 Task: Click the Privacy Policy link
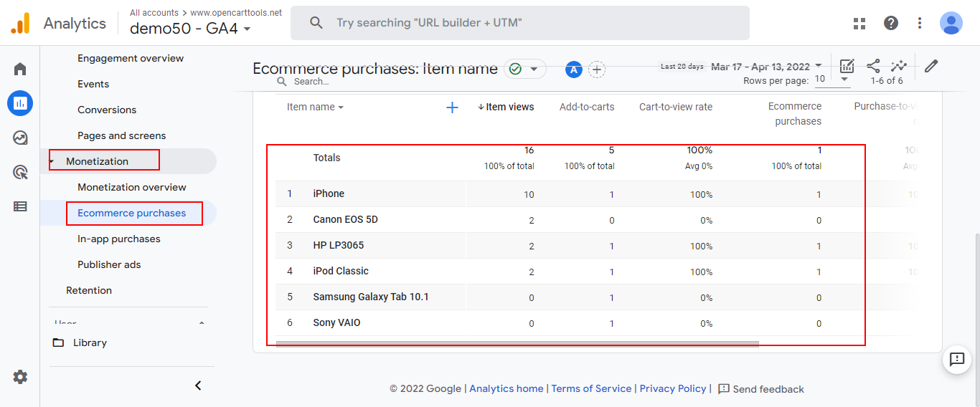click(x=672, y=388)
